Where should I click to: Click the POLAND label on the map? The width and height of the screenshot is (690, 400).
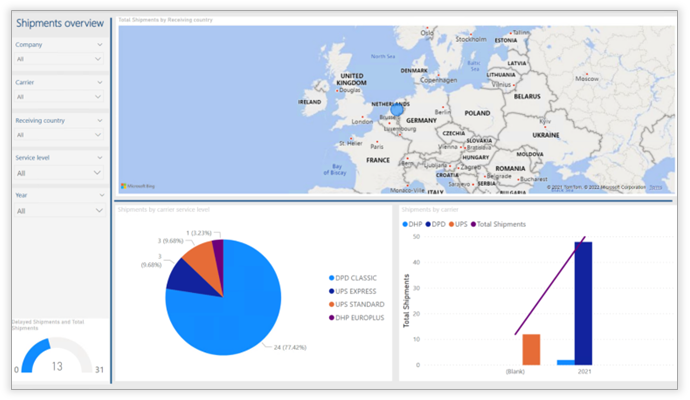coord(477,113)
